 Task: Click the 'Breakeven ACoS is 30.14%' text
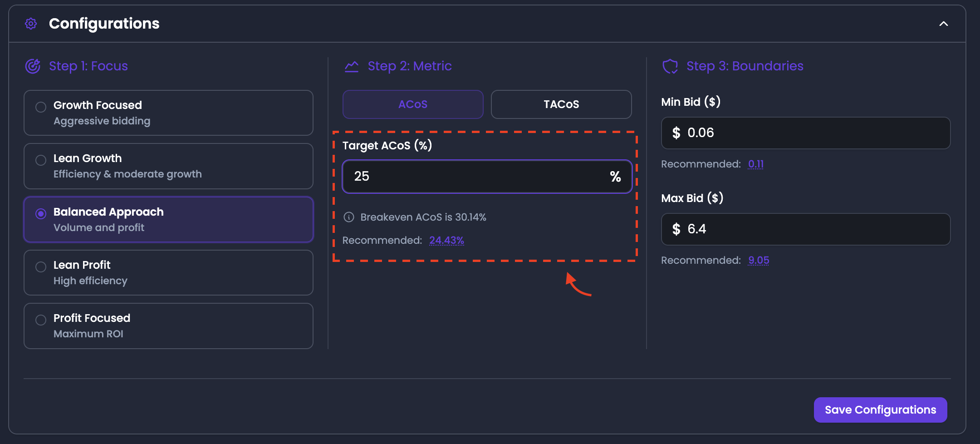(423, 217)
